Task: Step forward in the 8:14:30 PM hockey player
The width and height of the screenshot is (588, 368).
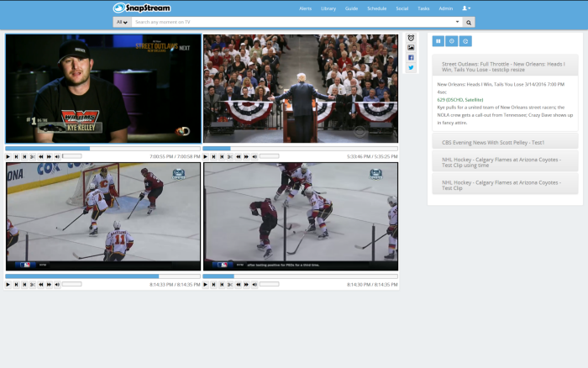Action: click(x=213, y=285)
